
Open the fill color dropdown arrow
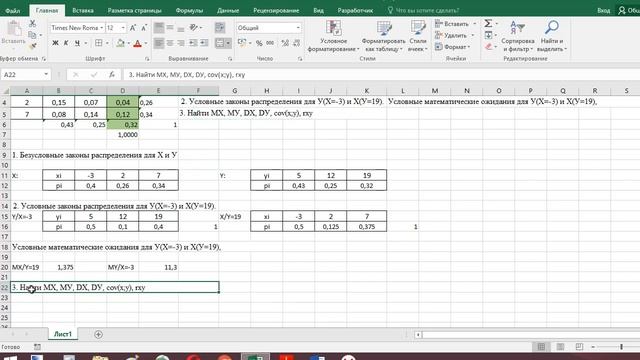128,43
